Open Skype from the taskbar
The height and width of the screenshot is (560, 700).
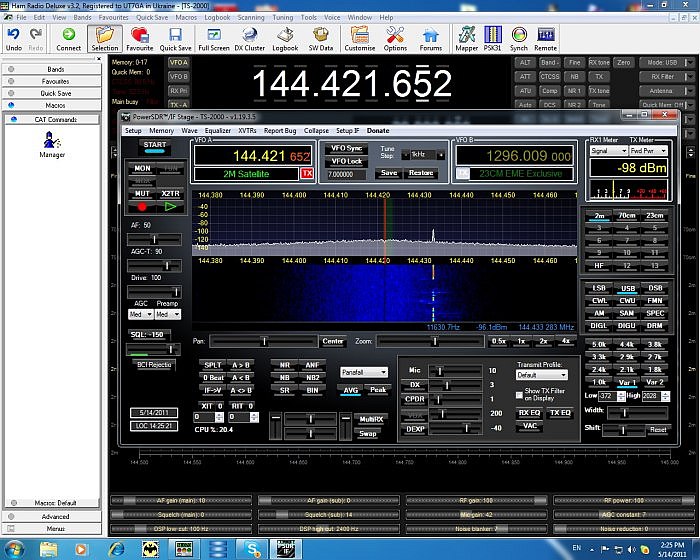click(252, 549)
